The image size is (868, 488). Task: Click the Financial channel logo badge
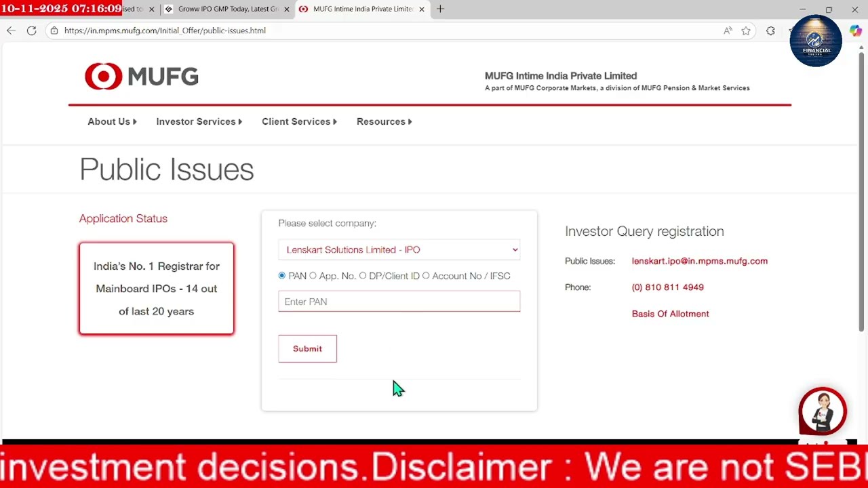point(816,41)
